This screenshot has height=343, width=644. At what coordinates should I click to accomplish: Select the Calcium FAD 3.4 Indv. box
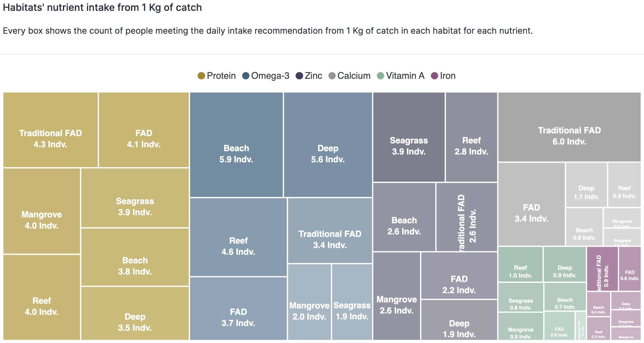[531, 204]
